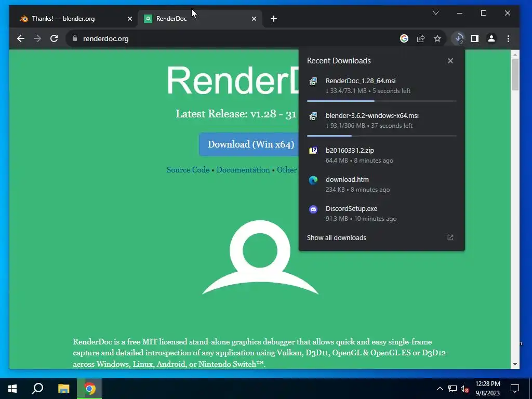Go back using the browser back arrow
The height and width of the screenshot is (399, 532).
[21, 38]
